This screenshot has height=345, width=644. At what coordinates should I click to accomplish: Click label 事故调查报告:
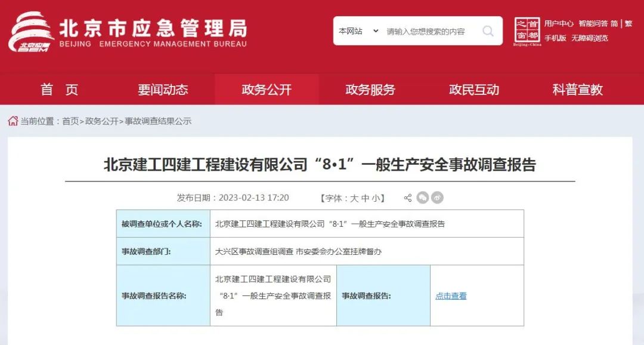pos(366,295)
